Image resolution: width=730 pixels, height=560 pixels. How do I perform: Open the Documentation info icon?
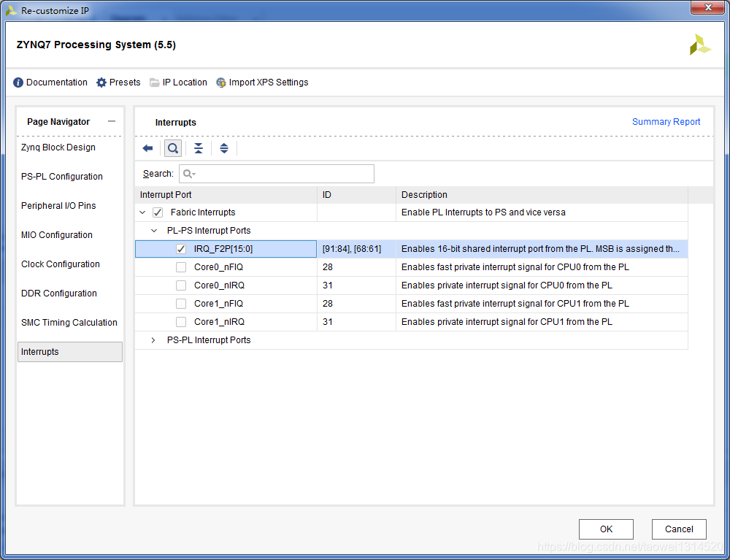click(x=18, y=83)
